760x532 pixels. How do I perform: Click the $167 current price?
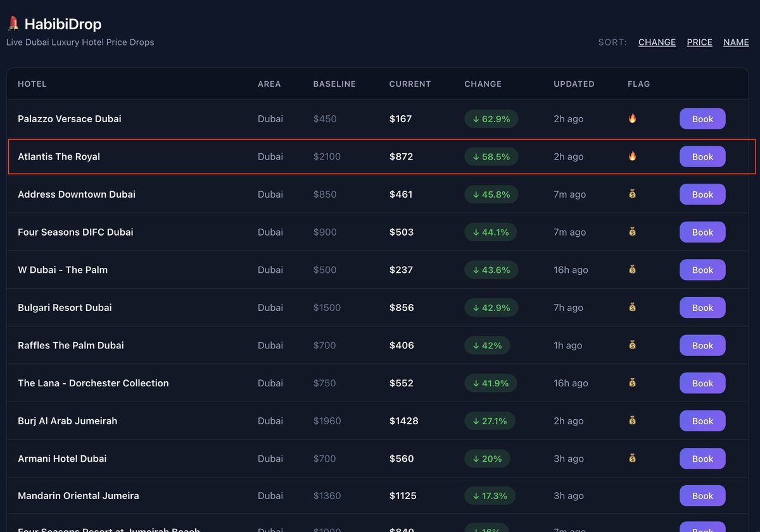click(400, 119)
